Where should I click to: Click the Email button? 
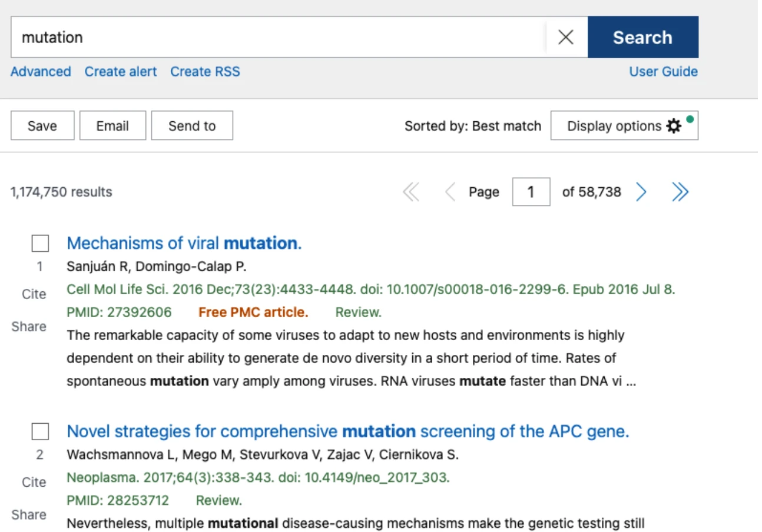tap(112, 126)
